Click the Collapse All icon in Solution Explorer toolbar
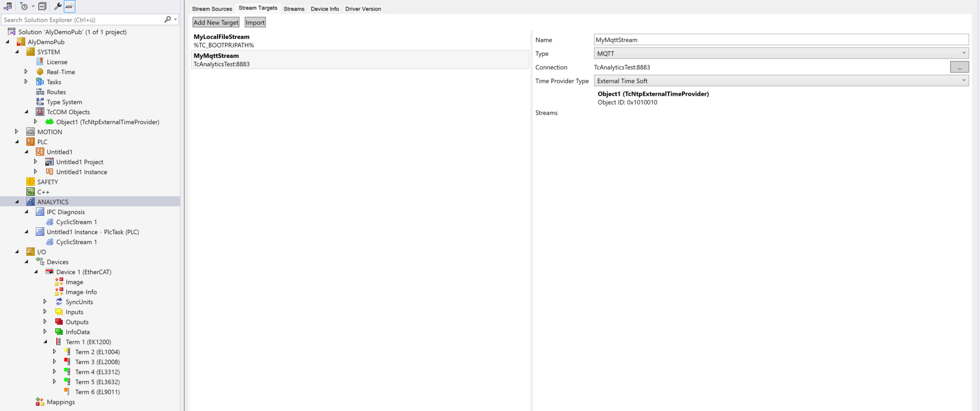This screenshot has width=980, height=411. (x=43, y=6)
